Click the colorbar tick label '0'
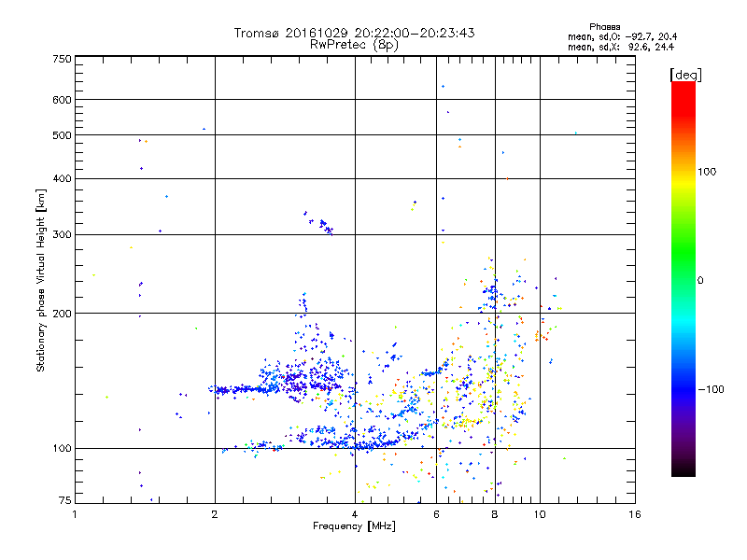 tap(700, 280)
